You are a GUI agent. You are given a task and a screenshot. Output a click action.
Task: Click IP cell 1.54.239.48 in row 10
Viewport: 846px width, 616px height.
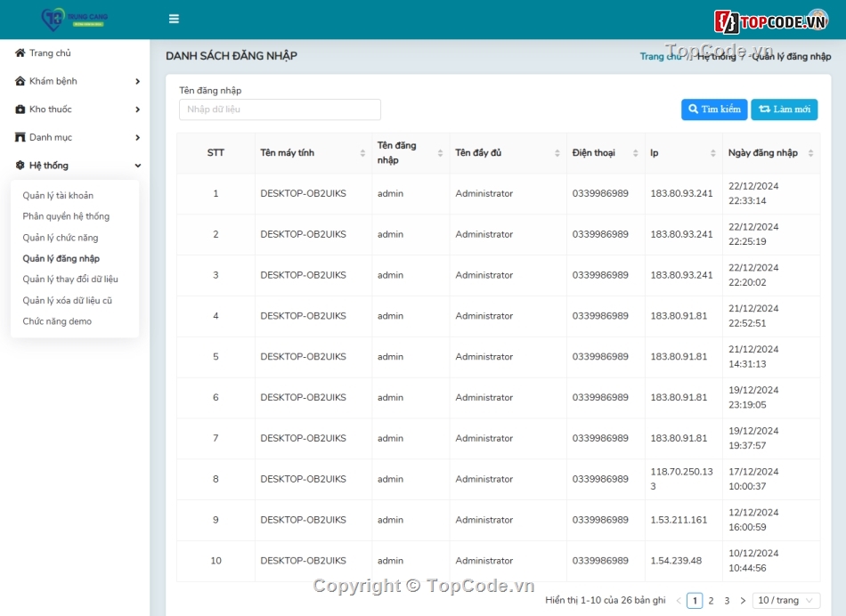[676, 561]
